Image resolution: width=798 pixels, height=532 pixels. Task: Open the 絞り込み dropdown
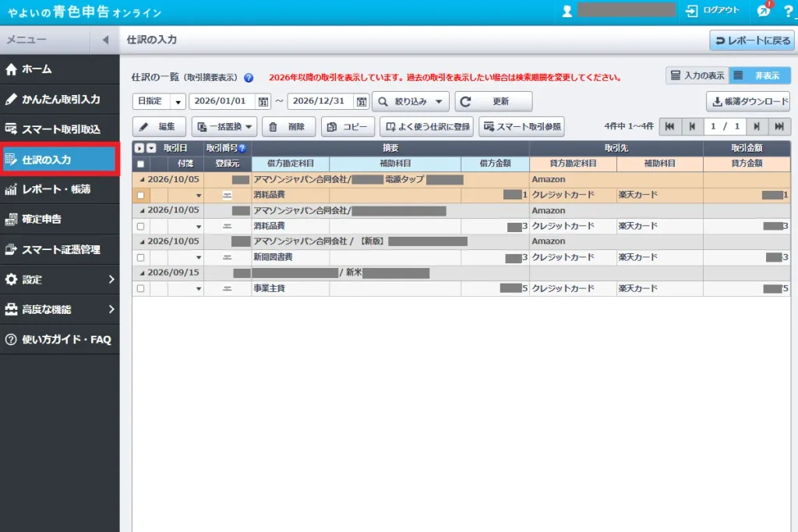tap(411, 101)
